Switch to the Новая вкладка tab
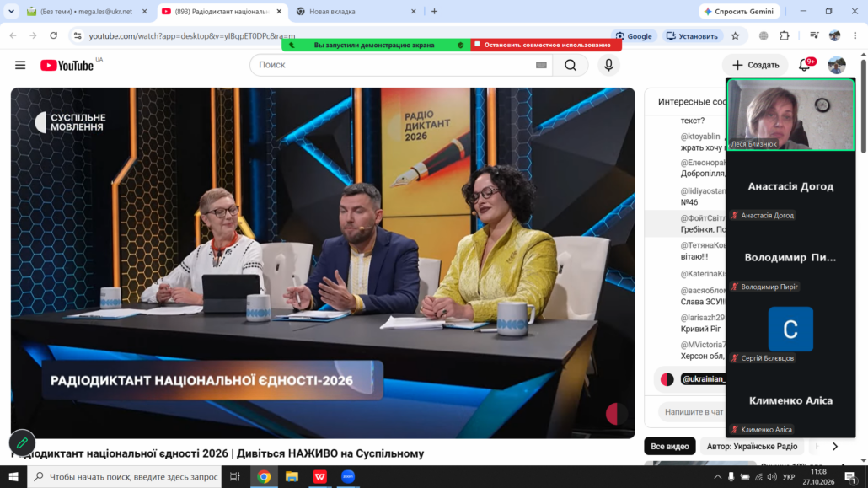The image size is (868, 488). [354, 12]
